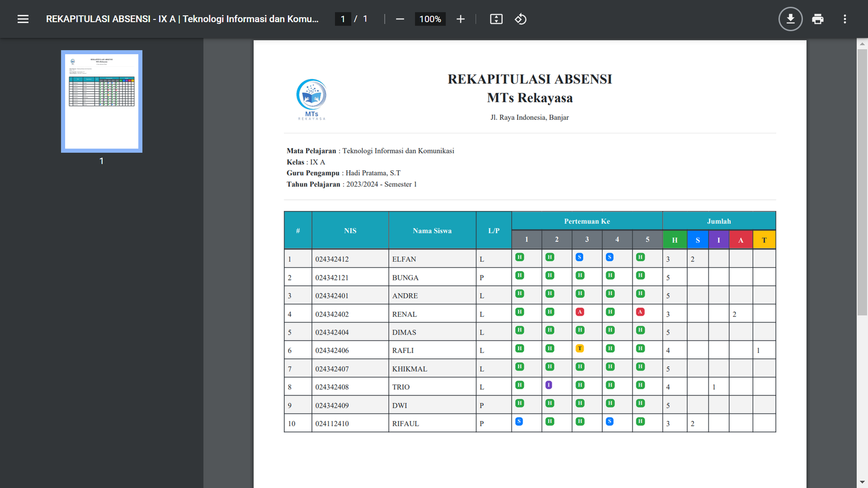Click the green H column header swatch
Viewport: 868px width, 488px height.
coord(674,240)
